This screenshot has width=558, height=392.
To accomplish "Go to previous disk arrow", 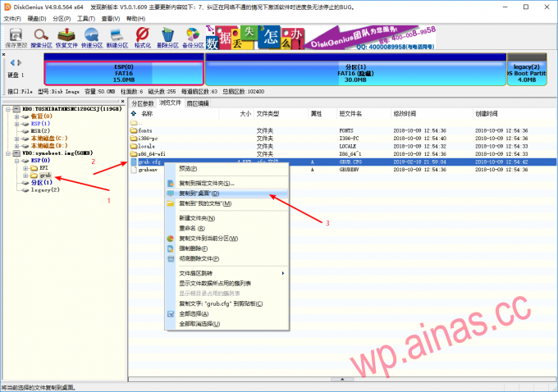I will [12, 62].
